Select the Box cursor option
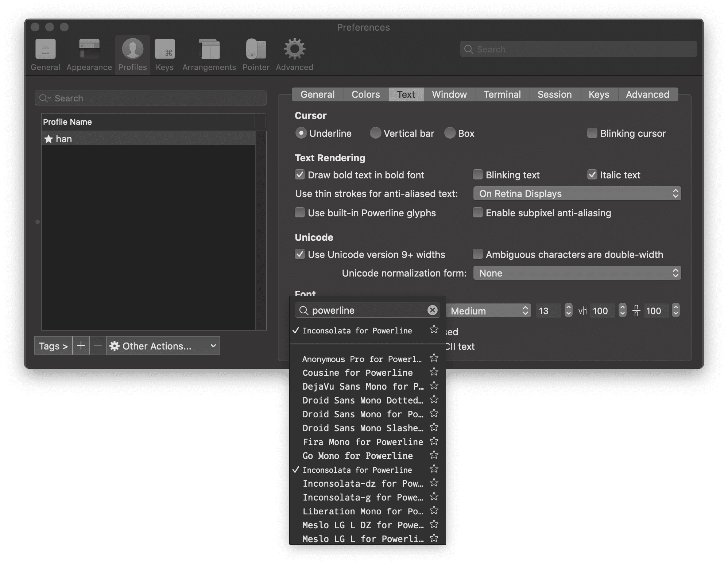 (450, 133)
